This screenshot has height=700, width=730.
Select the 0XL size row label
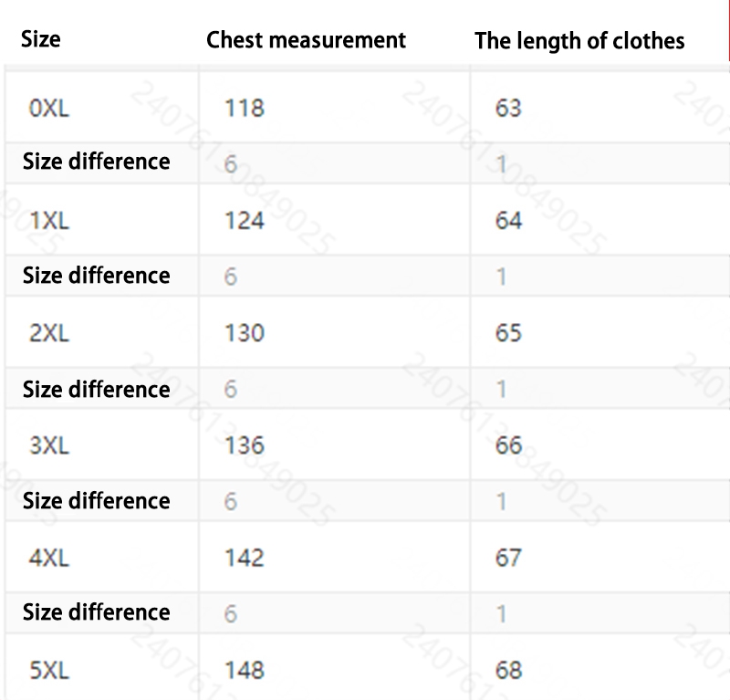tap(49, 109)
